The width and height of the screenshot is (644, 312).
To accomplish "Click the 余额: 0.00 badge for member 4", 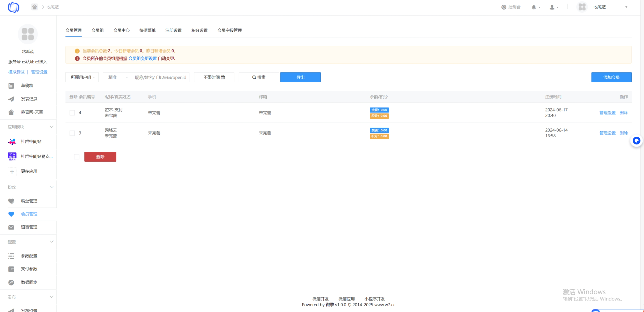I will tap(379, 110).
